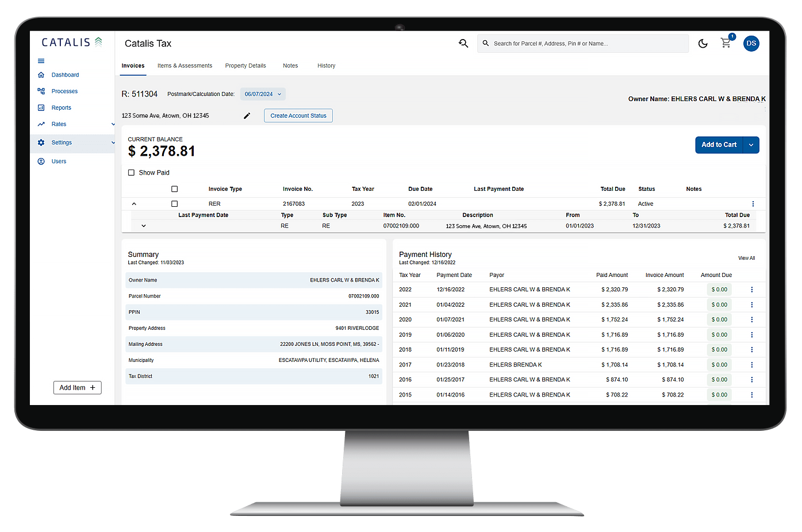This screenshot has width=802, height=532.
Task: Open the Property Details tab
Action: click(x=245, y=65)
